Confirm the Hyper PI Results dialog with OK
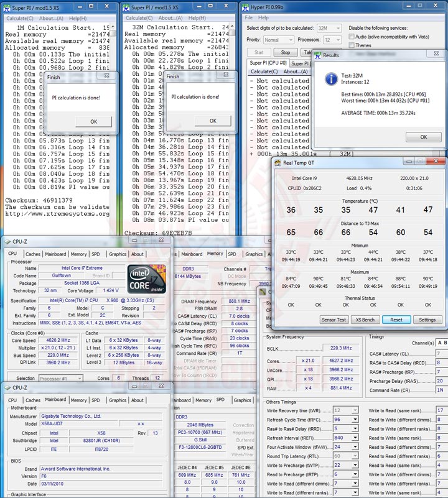 coord(424,137)
